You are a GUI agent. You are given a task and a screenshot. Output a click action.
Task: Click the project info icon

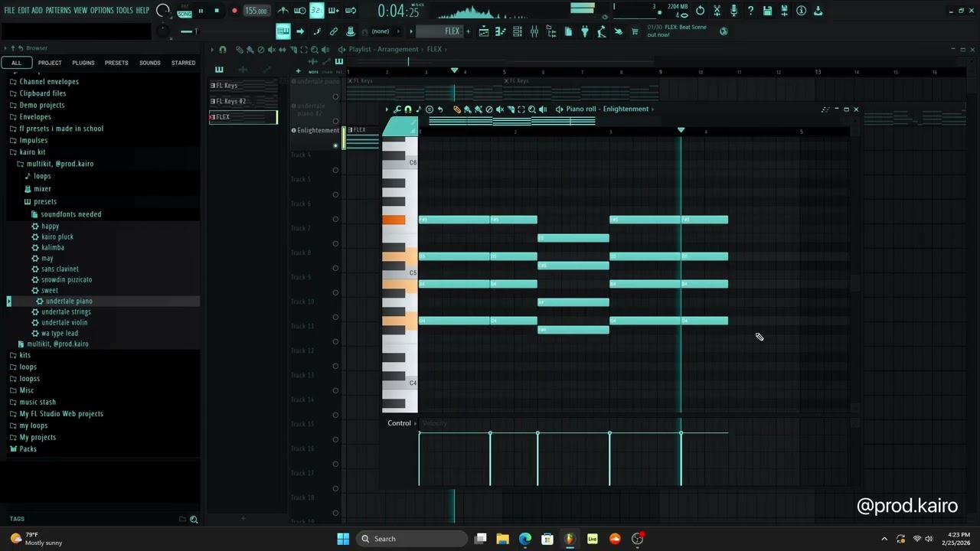(x=802, y=11)
